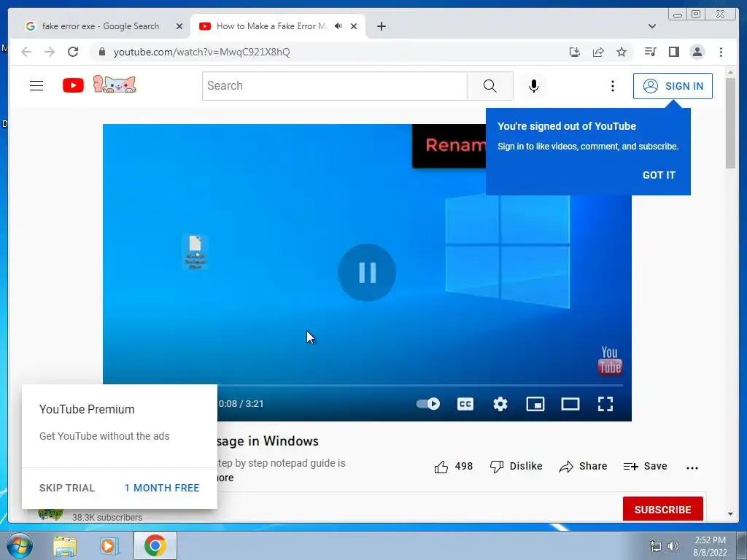This screenshot has width=747, height=560.
Task: Click the 38.3K subscribers text
Action: 107,517
